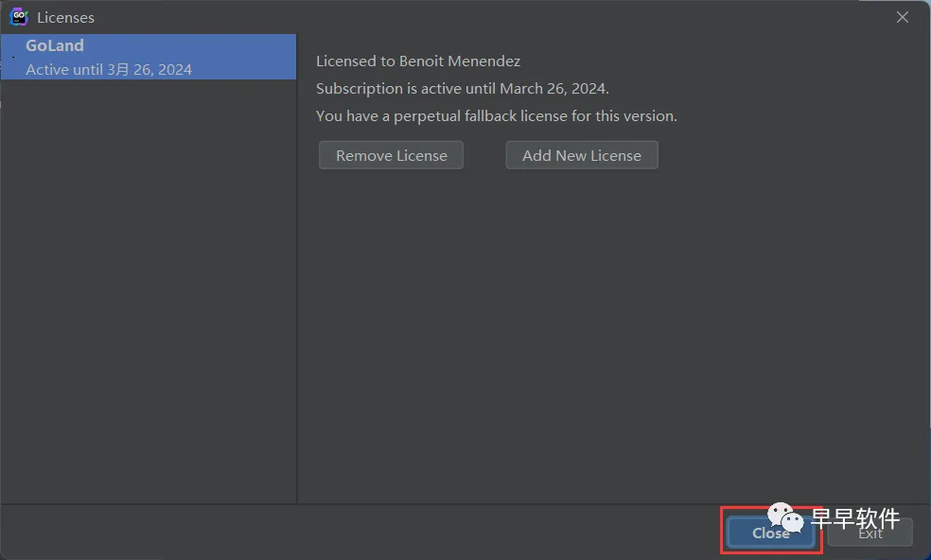The width and height of the screenshot is (931, 560).
Task: Select the GoLand product entry
Action: click(x=55, y=45)
